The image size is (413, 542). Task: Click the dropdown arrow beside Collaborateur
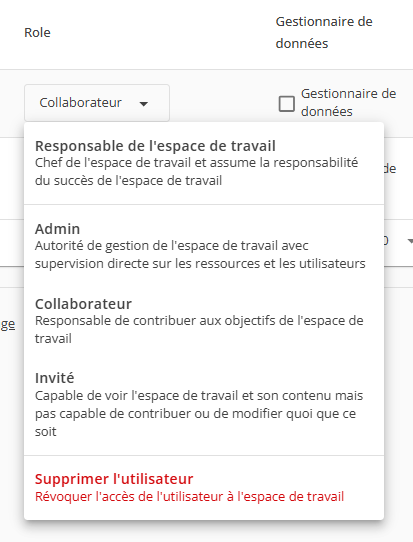pos(144,103)
